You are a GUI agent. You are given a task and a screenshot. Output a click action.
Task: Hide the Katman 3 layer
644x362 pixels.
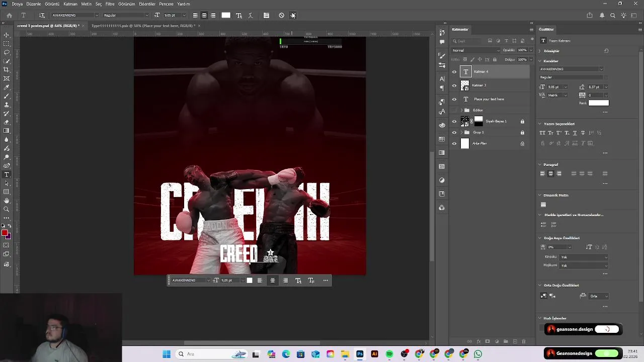click(x=454, y=85)
